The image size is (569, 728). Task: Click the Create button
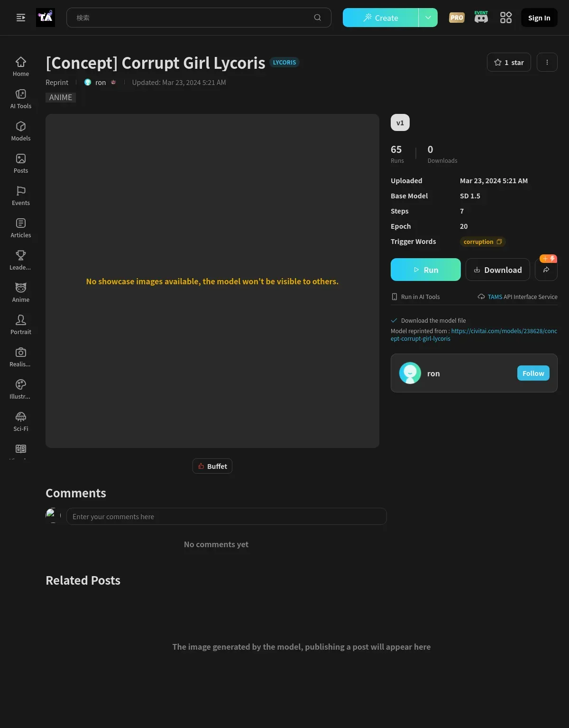pos(381,18)
